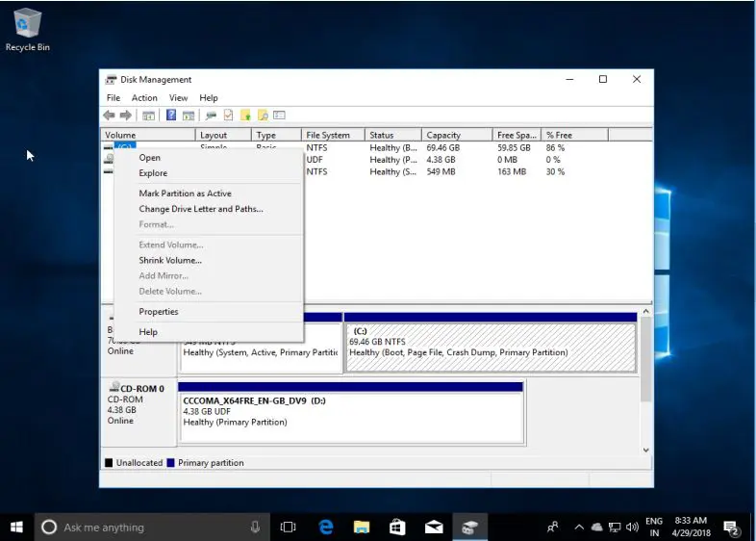Screen dimensions: 756x541
Task: Click the Forward arrow in the toolbar
Action: [x=125, y=116]
